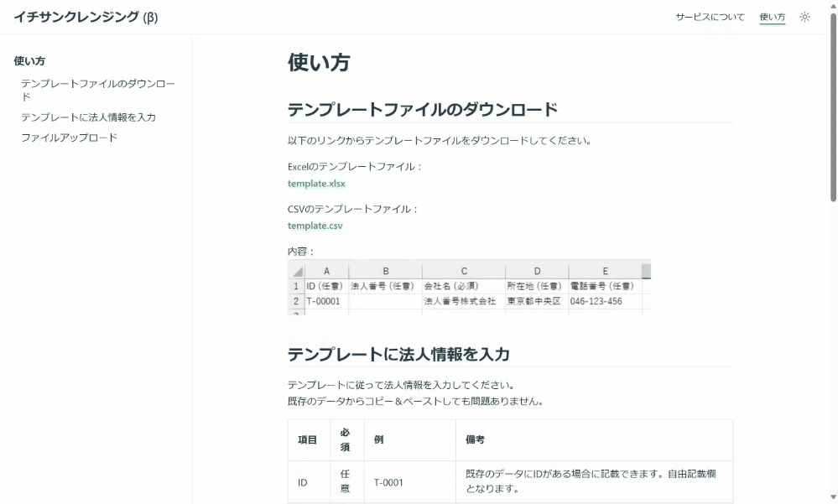Toggle the sun icon theme switch
The height and width of the screenshot is (504, 838).
pos(804,17)
